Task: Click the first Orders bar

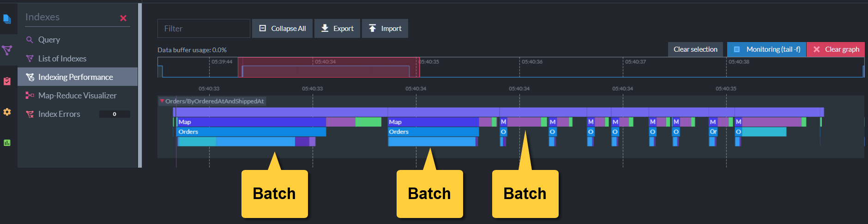Action: click(251, 132)
